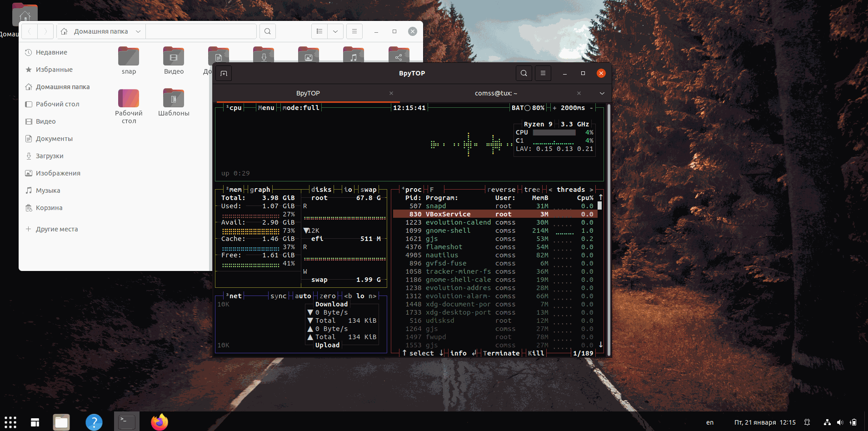Open the taskbar notifications bell
The height and width of the screenshot is (431, 868).
point(807,422)
